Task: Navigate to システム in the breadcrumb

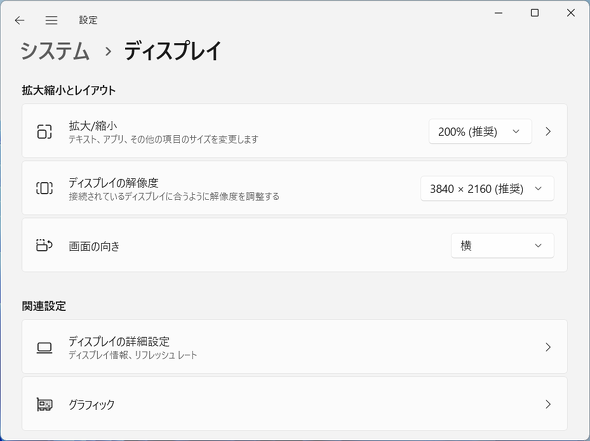Action: pos(55,51)
